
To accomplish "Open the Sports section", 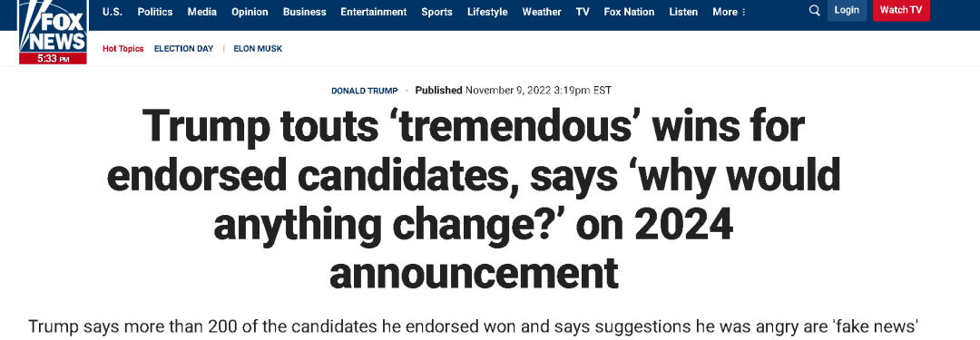I will [x=436, y=12].
